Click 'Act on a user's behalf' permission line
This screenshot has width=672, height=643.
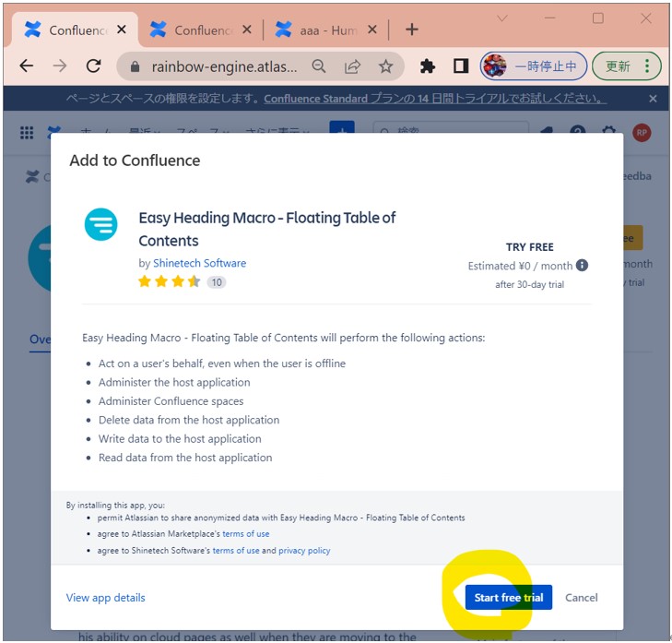click(x=221, y=363)
